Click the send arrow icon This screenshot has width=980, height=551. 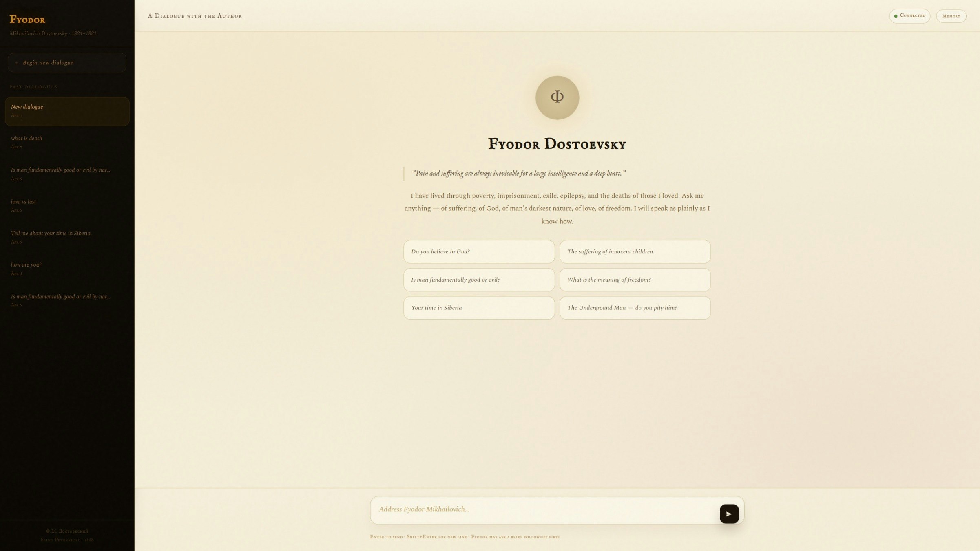tap(729, 514)
